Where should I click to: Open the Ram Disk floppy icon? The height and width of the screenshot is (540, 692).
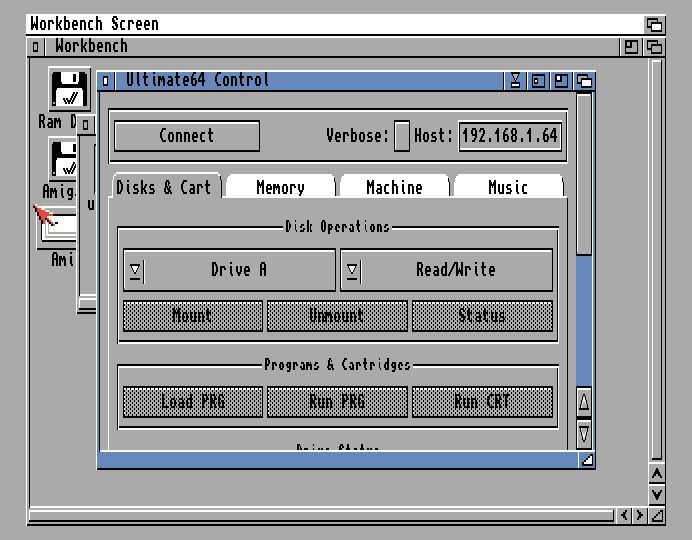[69, 89]
